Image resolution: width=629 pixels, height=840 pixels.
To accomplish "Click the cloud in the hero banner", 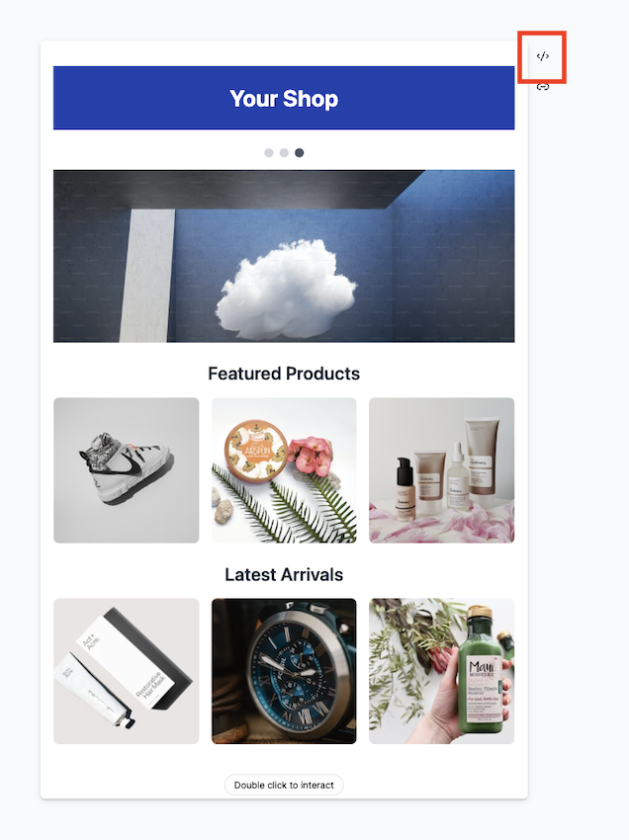I will pyautogui.click(x=287, y=290).
